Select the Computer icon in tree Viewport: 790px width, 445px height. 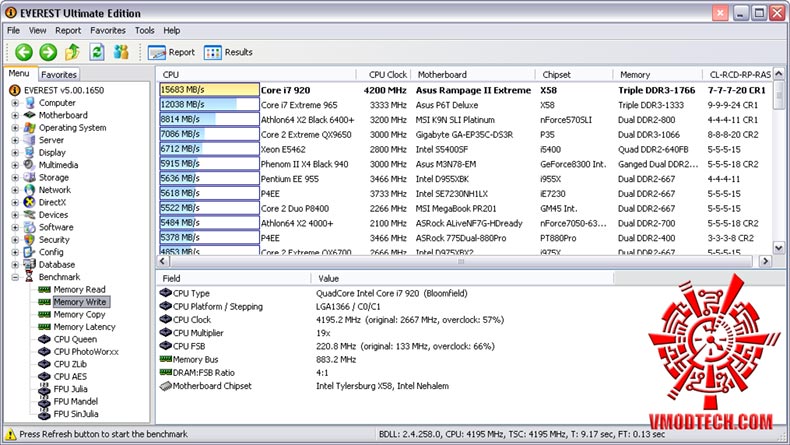click(x=30, y=103)
